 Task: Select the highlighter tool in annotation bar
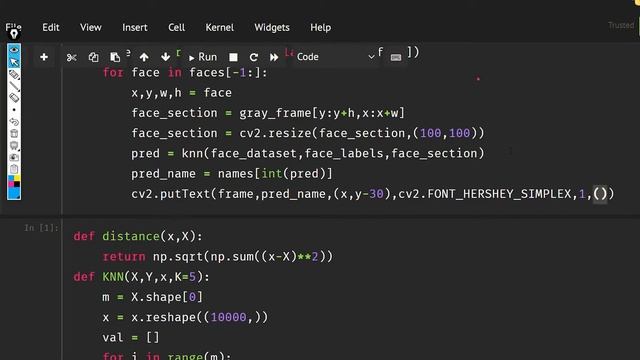pyautogui.click(x=14, y=74)
